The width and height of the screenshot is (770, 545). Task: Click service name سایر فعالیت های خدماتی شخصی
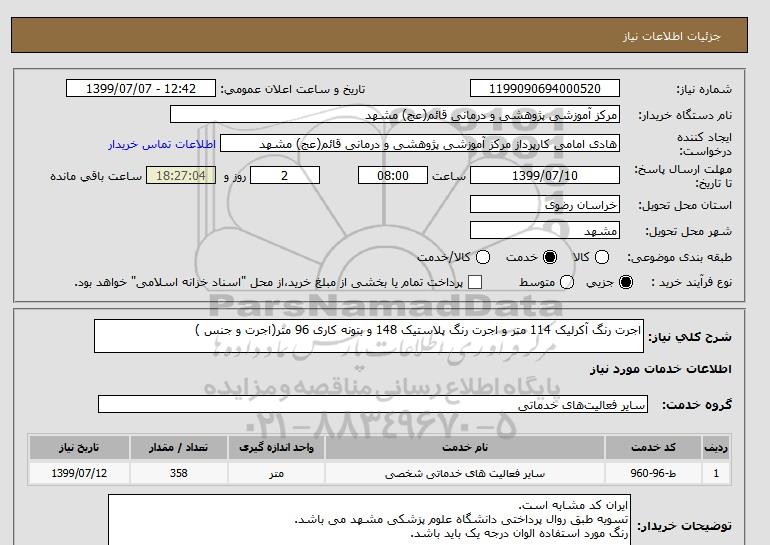(465, 473)
